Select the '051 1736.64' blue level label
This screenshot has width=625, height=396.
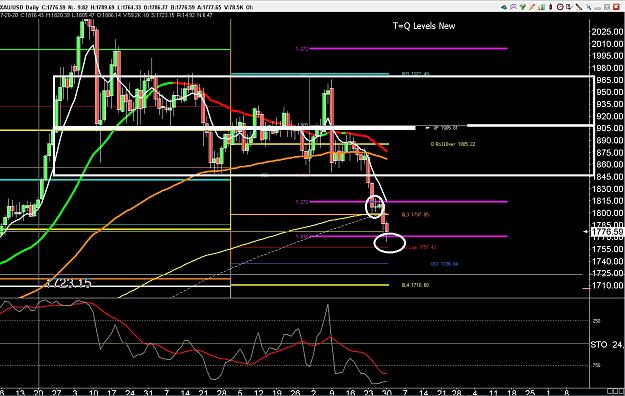click(444, 264)
